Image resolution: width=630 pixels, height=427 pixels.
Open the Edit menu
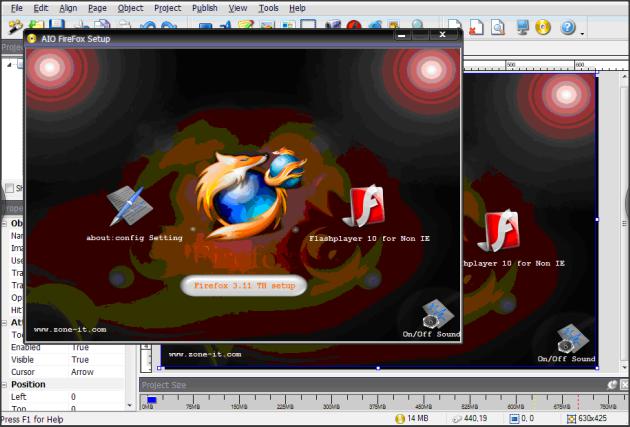[41, 8]
